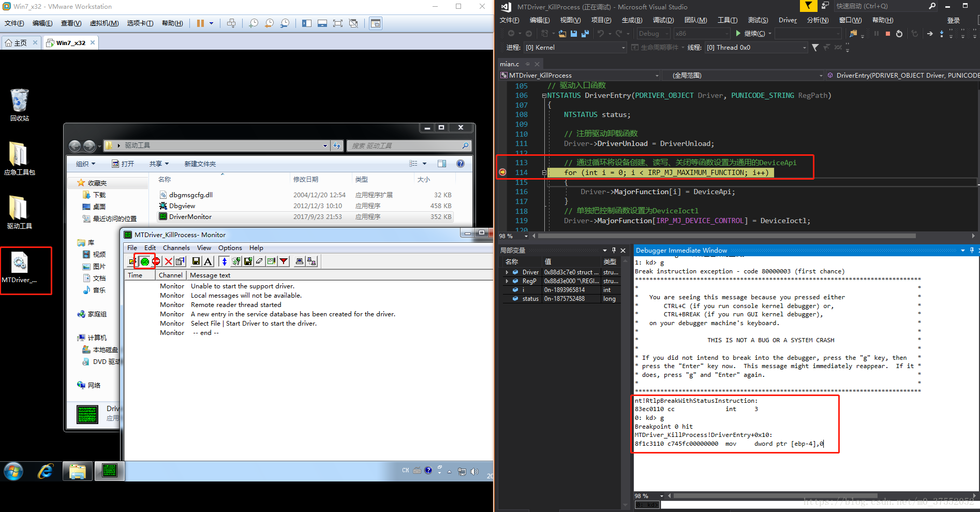Click Visual Studio step into icon
Screen dimensions: 980x512
coord(942,34)
